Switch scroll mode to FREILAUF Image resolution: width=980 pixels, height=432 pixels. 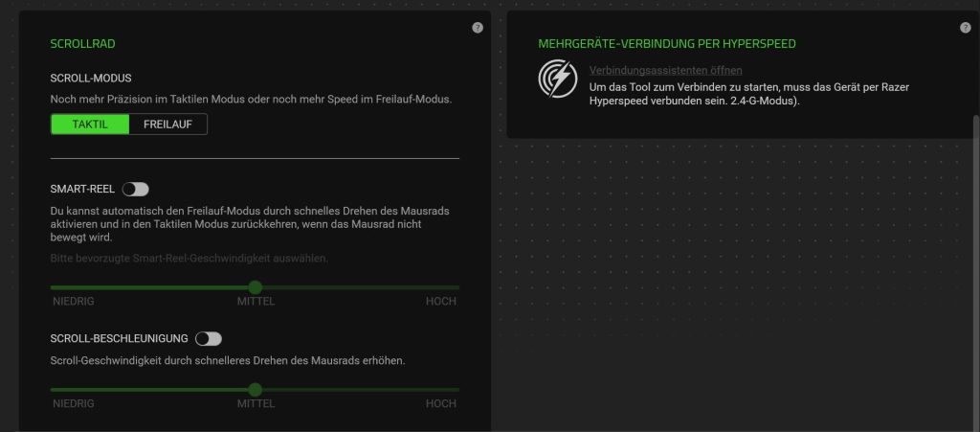[x=167, y=125]
